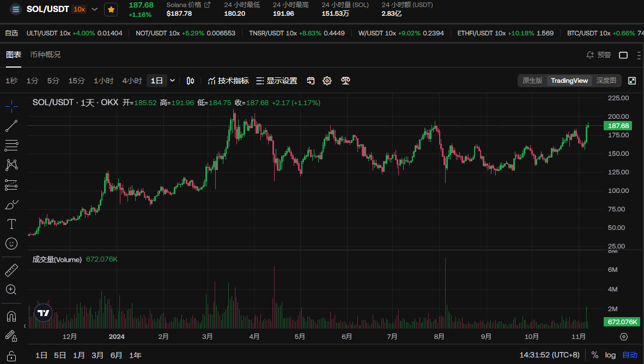Activate the zoom-in magnifier tool
Viewport: 644px width, 364px height.
11,289
